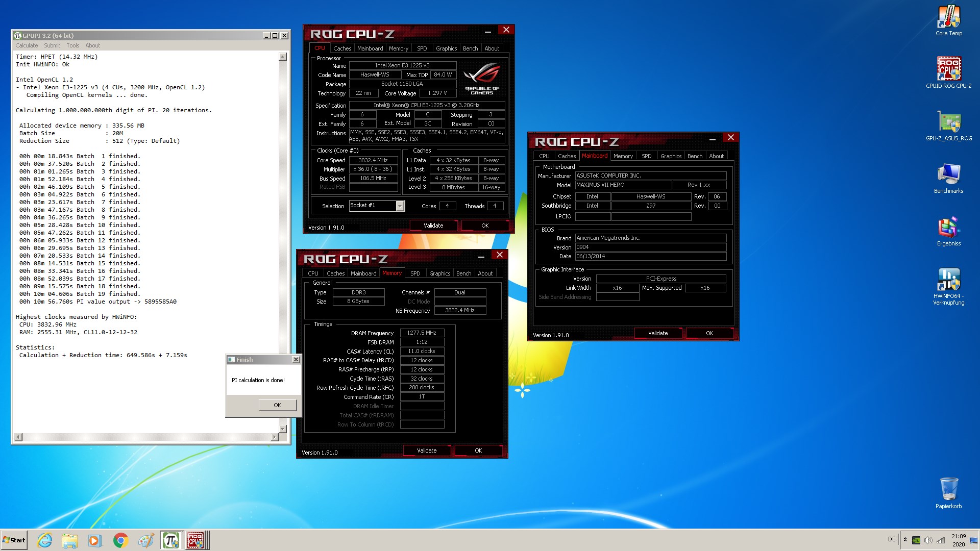The image size is (980, 551).
Task: Click PI value output 5895585A0 line
Action: tap(98, 302)
